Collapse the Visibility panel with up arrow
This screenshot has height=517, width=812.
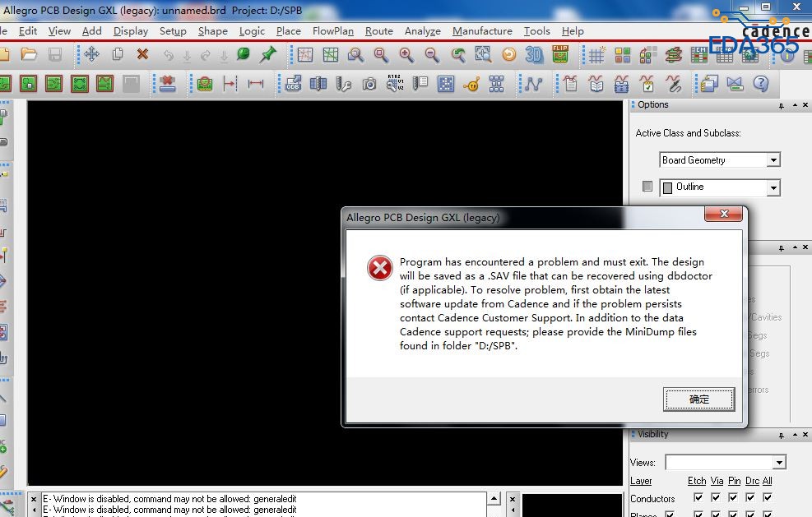795,435
